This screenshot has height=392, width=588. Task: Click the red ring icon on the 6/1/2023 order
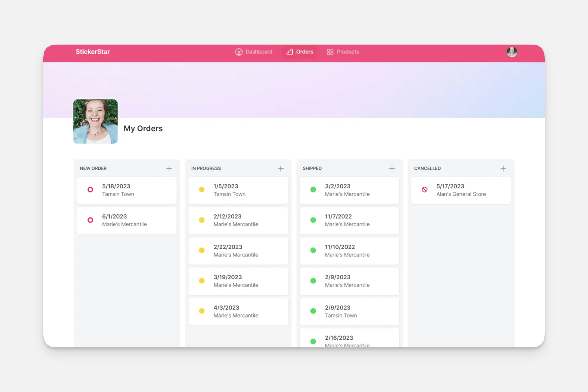coord(90,220)
